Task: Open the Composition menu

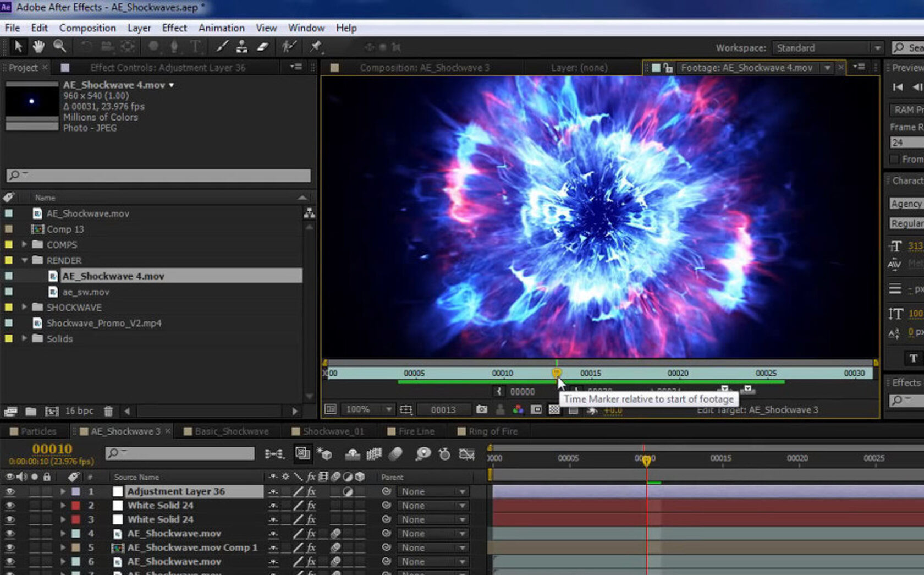Action: pos(87,28)
